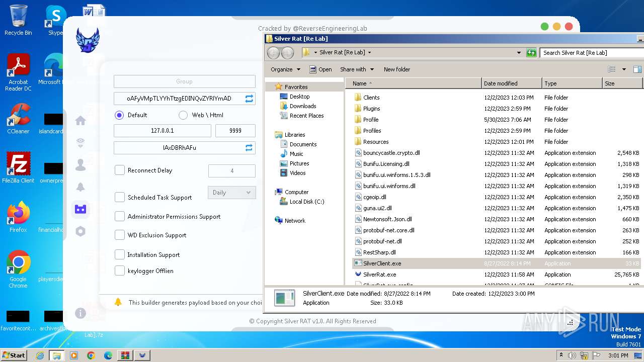The image size is (644, 362).
Task: Open FileZilla Client desktop icon
Action: [18, 168]
